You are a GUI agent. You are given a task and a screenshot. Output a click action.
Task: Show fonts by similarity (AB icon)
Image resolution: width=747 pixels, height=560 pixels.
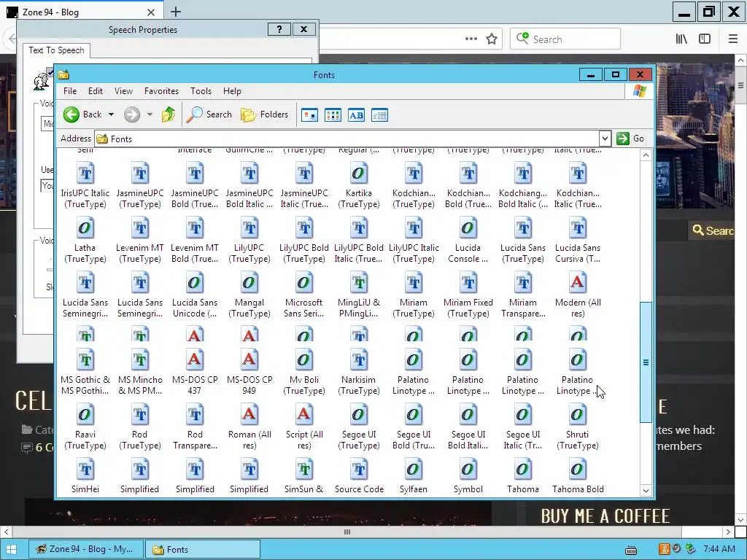click(x=356, y=114)
